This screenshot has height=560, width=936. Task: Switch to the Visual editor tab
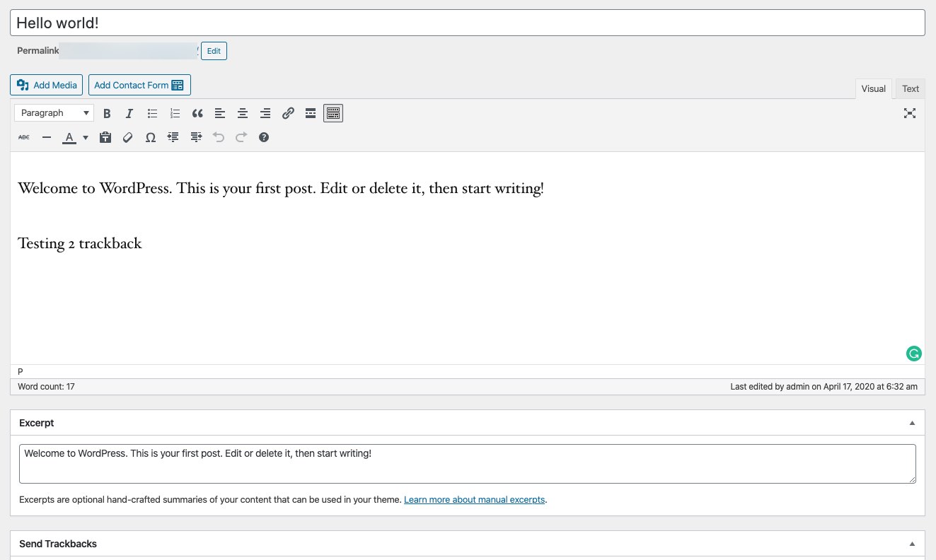(873, 88)
